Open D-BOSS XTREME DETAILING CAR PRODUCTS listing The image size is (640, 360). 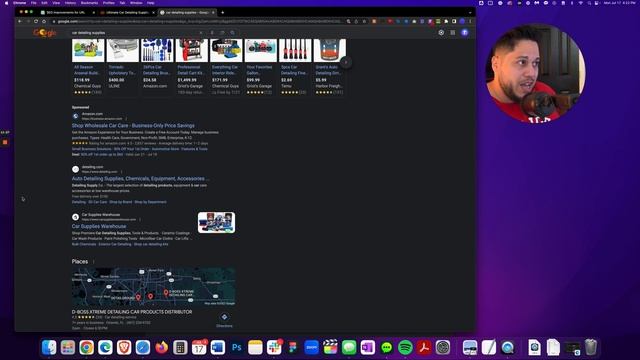click(132, 312)
